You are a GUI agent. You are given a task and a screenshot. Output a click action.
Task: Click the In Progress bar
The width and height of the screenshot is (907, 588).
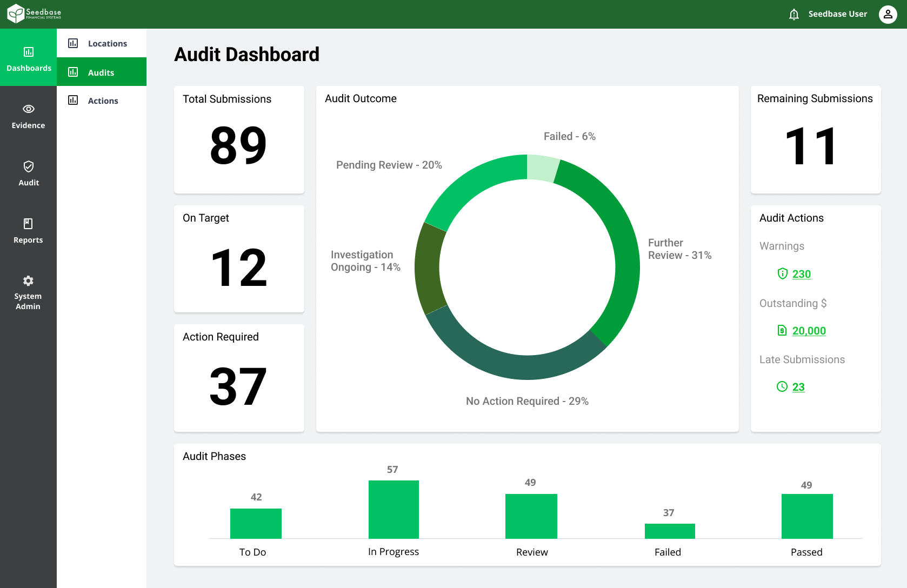pos(394,509)
